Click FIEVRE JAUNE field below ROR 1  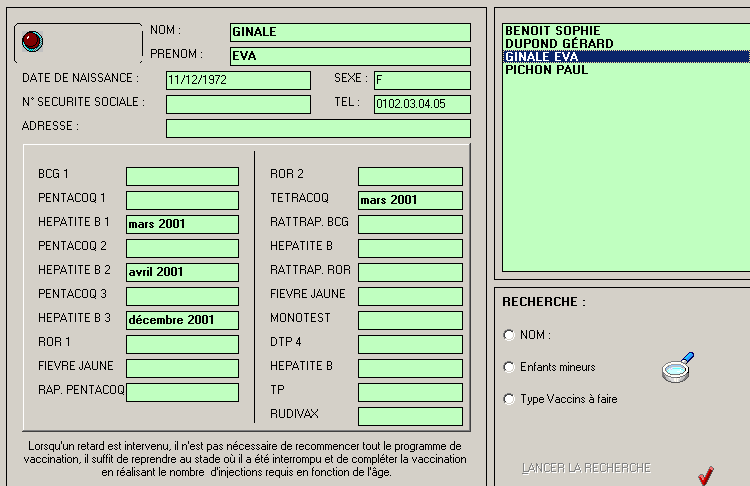(x=182, y=368)
